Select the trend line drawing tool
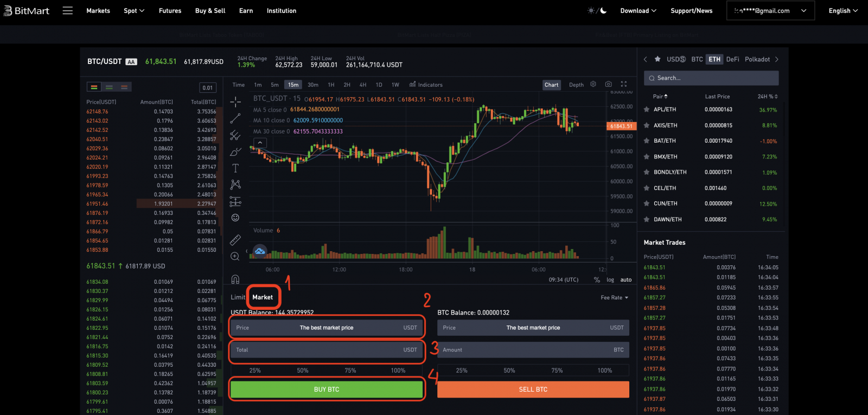 tap(235, 118)
